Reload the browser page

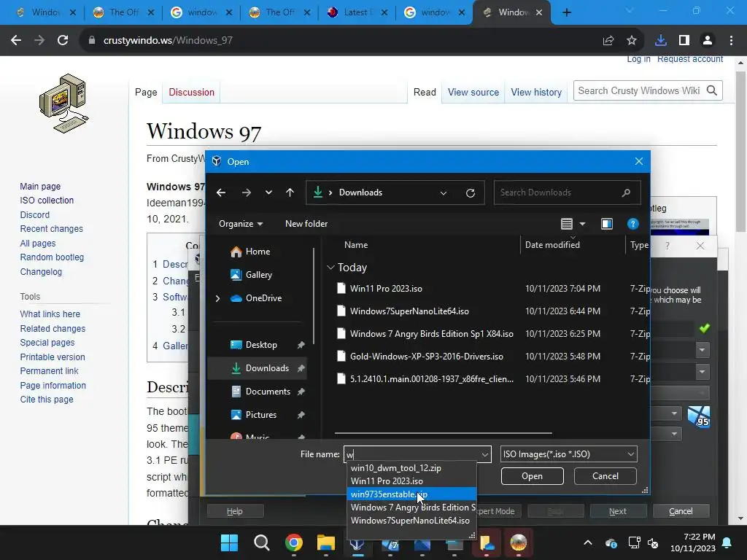[63, 41]
